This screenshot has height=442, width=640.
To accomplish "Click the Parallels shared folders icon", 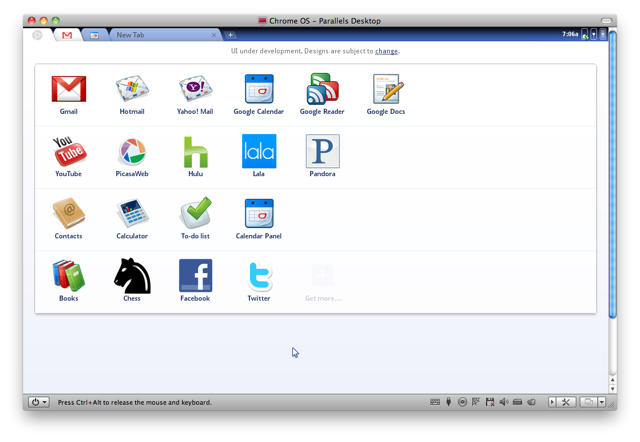I will [531, 402].
